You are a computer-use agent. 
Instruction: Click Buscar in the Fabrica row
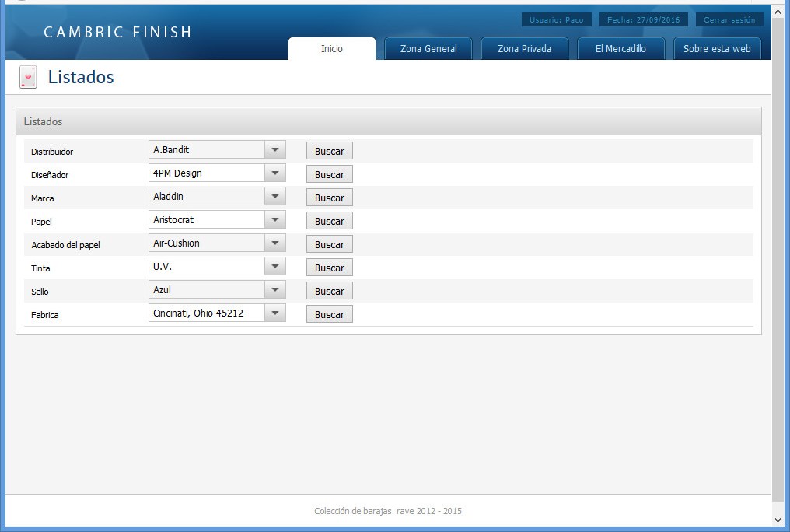pyautogui.click(x=330, y=314)
